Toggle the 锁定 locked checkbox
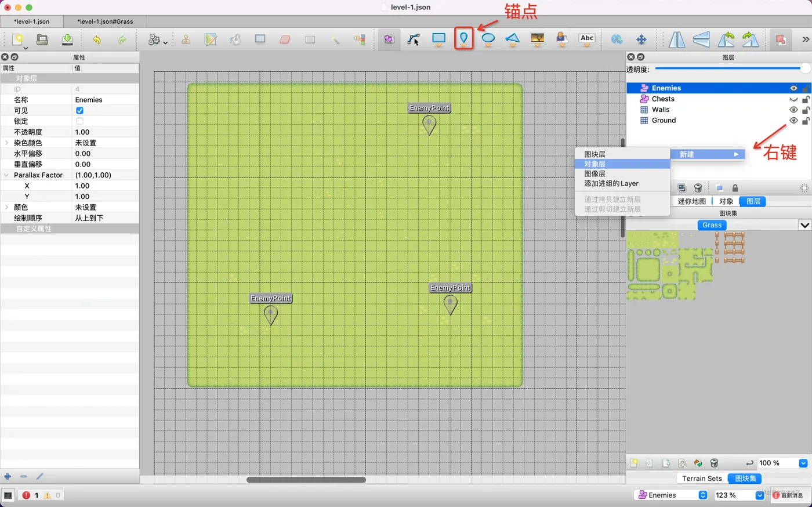Image resolution: width=812 pixels, height=507 pixels. tap(79, 121)
